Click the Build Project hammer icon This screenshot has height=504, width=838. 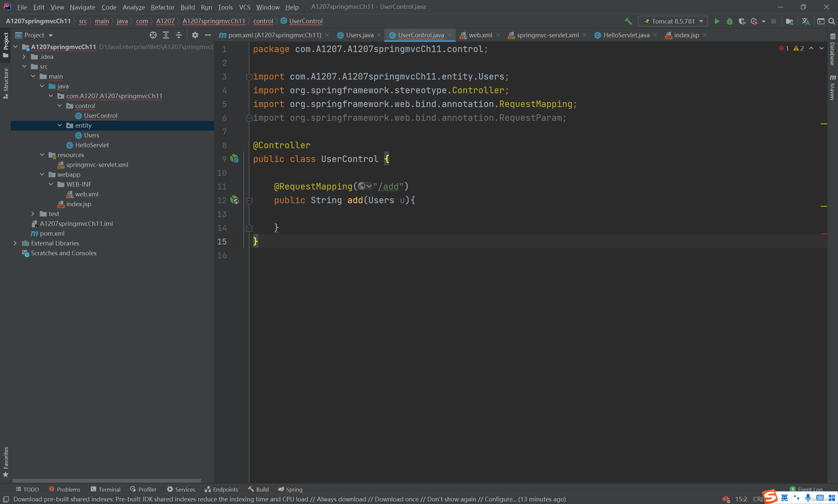coord(628,21)
